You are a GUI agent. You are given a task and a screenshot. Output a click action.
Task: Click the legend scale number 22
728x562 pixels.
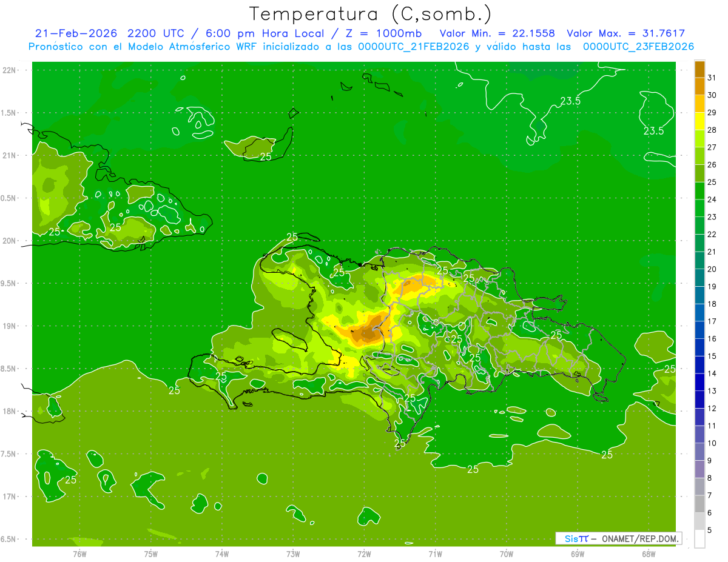click(x=712, y=235)
